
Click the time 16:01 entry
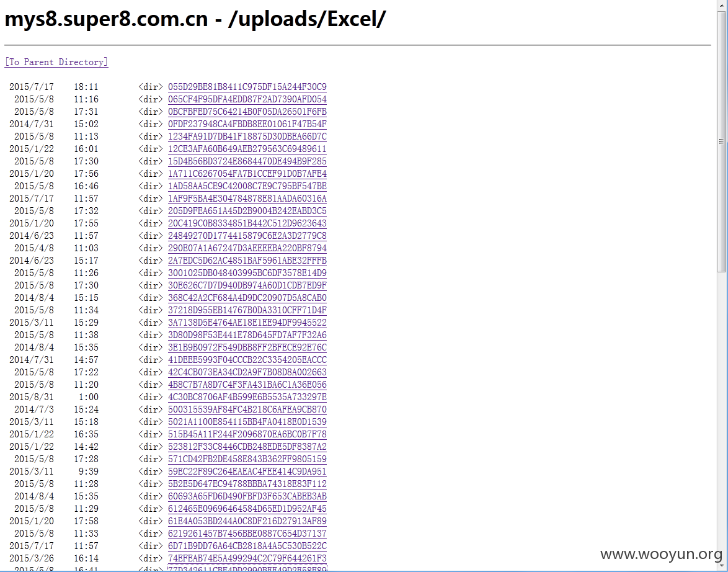click(86, 149)
